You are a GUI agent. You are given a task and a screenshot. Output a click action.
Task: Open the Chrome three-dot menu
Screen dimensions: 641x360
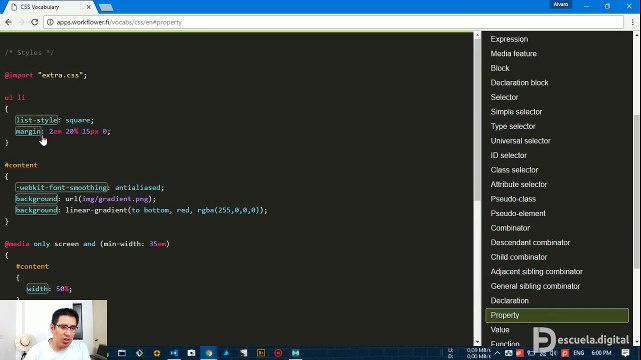[632, 22]
